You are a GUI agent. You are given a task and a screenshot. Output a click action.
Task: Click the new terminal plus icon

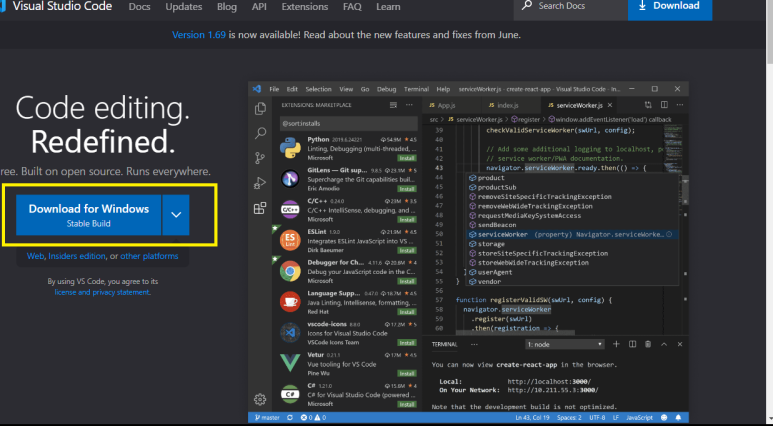click(x=616, y=344)
